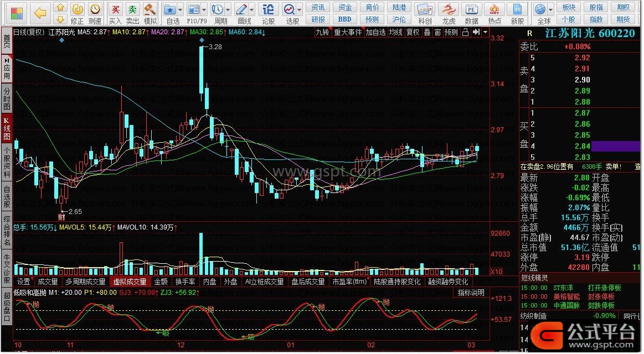Click the red 买入 buy icon

[x=116, y=9]
